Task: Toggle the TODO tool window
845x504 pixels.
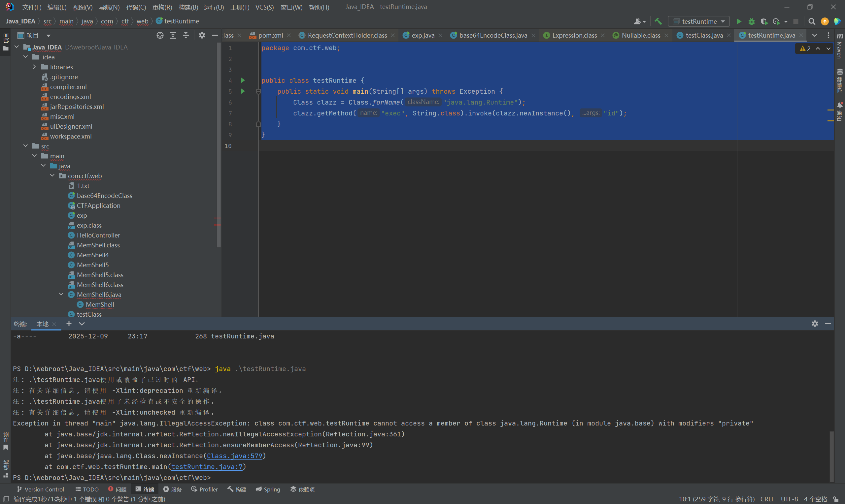Action: coord(87,489)
